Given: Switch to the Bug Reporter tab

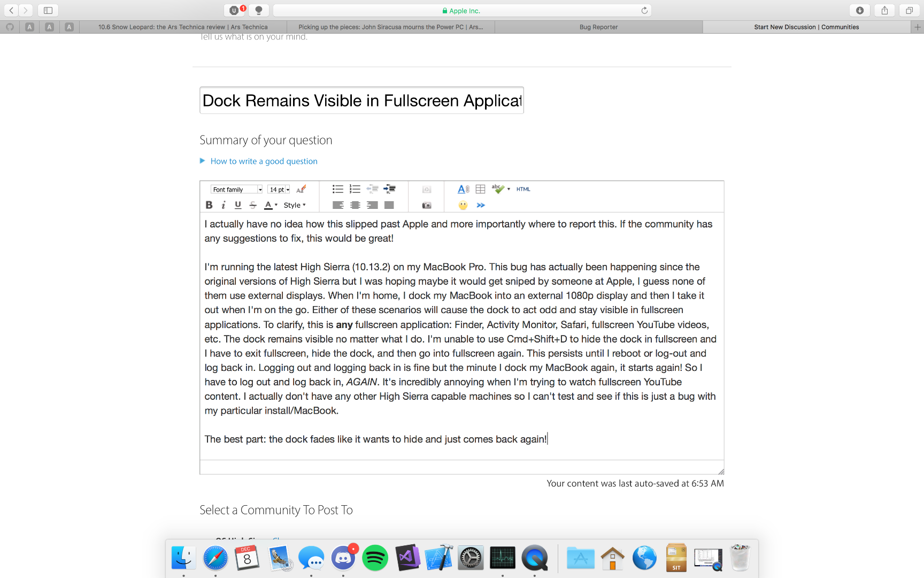Looking at the screenshot, I should [598, 27].
